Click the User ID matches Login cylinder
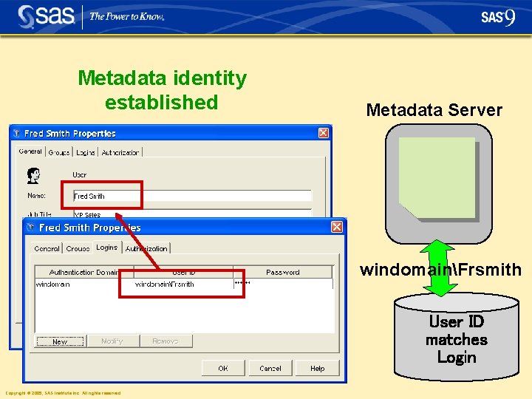 click(457, 337)
